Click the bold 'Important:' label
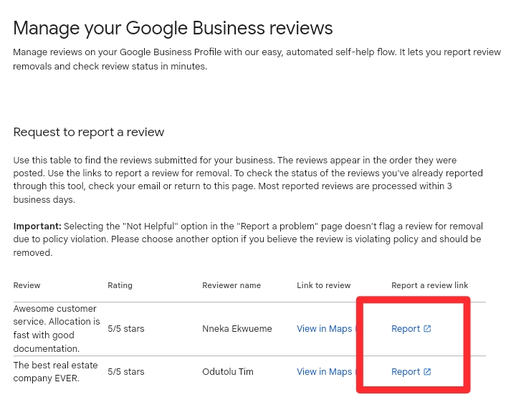This screenshot has width=516, height=420. pos(37,226)
